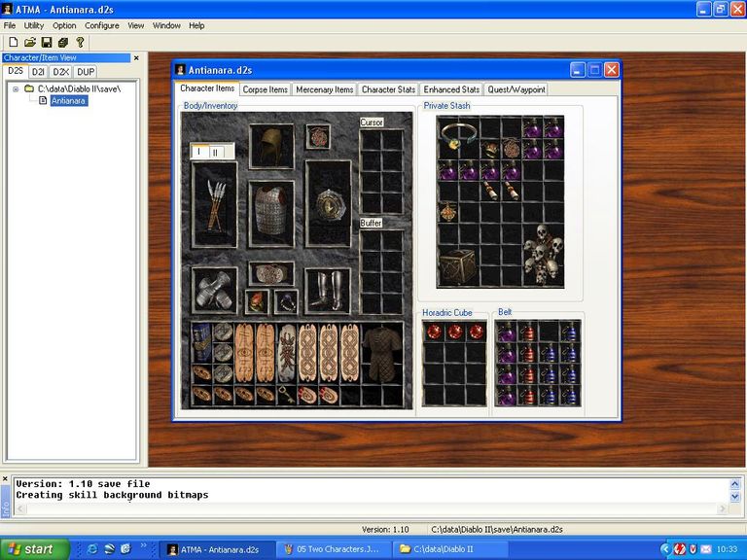Switch to weapon set II
This screenshot has width=747, height=560.
pos(215,153)
